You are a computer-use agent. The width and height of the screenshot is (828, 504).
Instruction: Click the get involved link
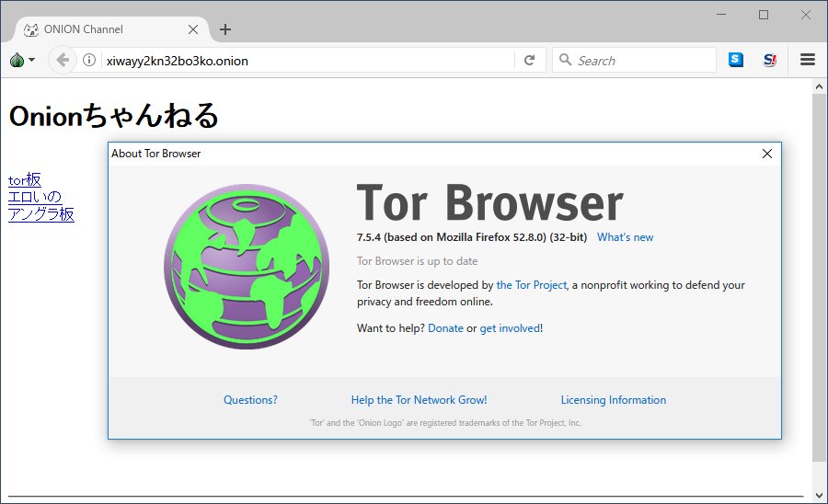[x=510, y=328]
